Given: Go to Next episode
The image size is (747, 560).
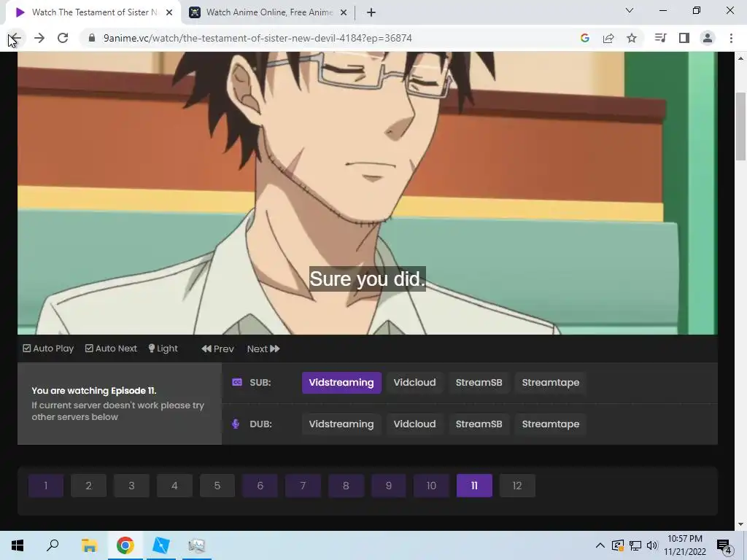Looking at the screenshot, I should (263, 349).
